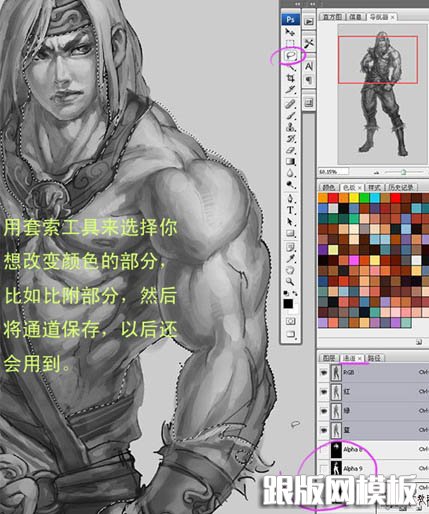Open the 历史记录 (History) tab
The image size is (429, 514).
coord(401,187)
